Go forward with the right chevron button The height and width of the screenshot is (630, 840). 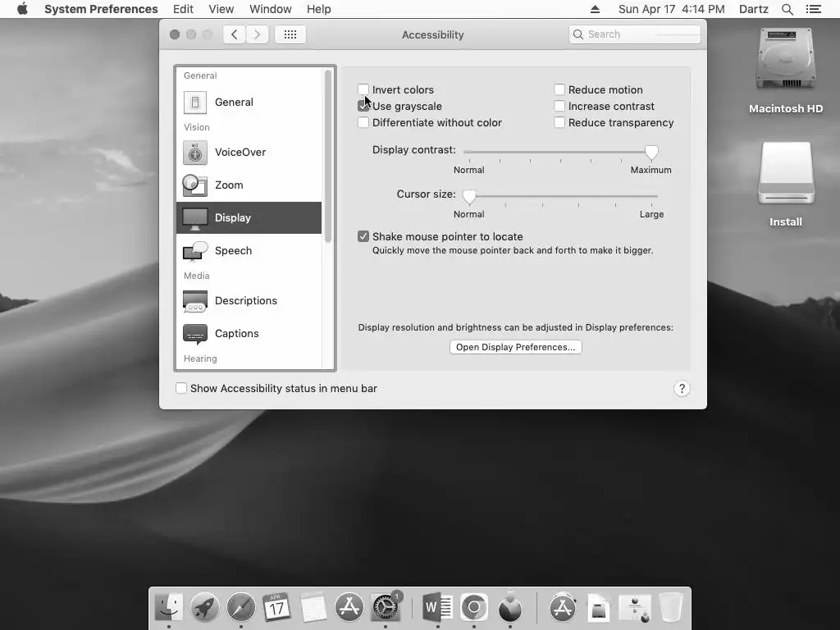pos(257,34)
